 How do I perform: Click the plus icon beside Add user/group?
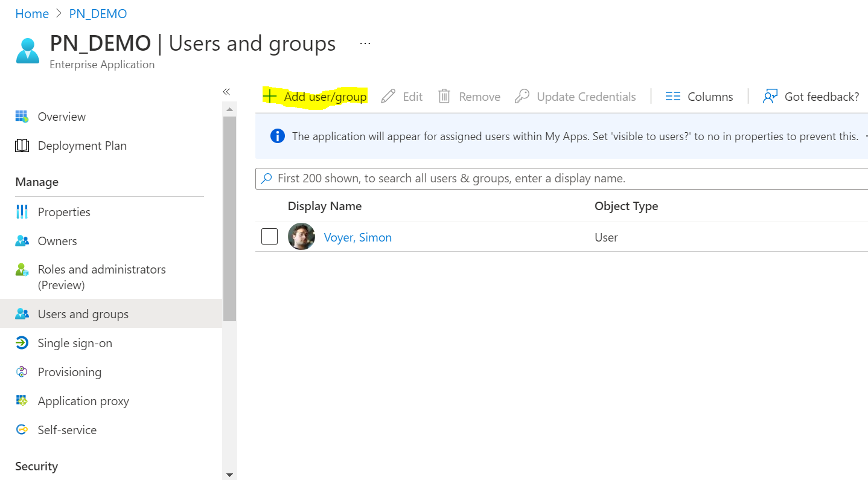pos(270,96)
